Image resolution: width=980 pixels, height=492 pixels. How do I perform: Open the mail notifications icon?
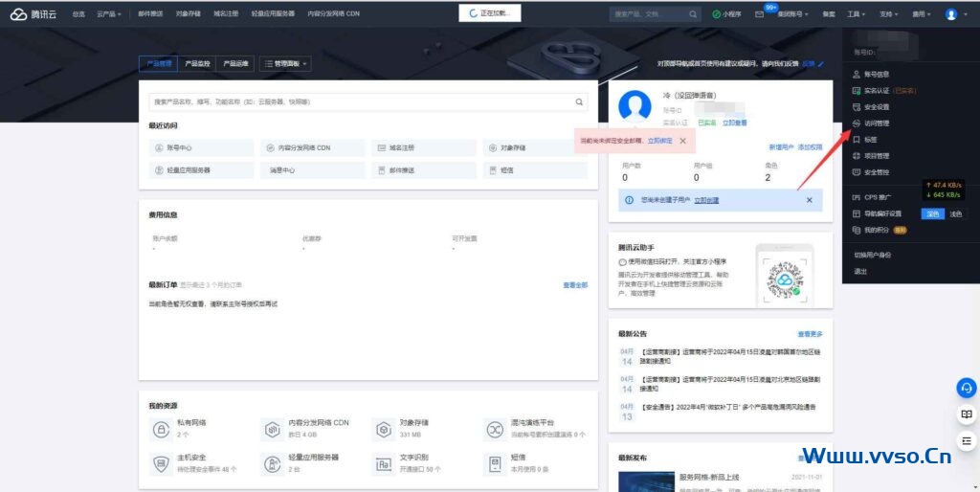point(759,15)
